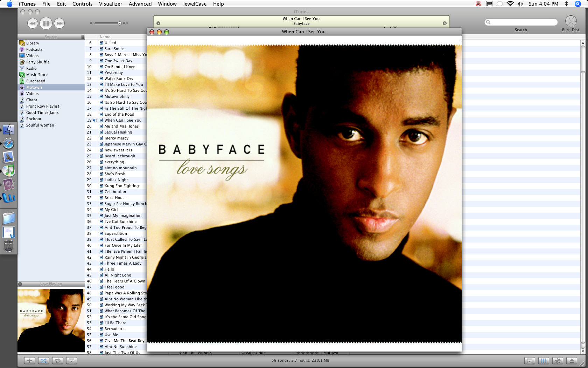The height and width of the screenshot is (368, 588).
Task: Click the add playlist plus button
Action: pyautogui.click(x=29, y=361)
